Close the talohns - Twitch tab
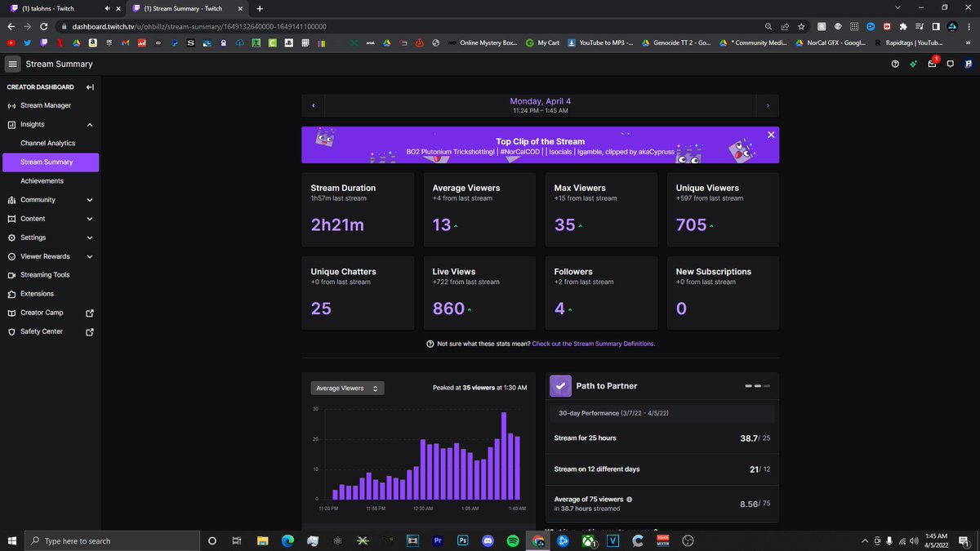Viewport: 980px width, 551px height. click(x=118, y=8)
